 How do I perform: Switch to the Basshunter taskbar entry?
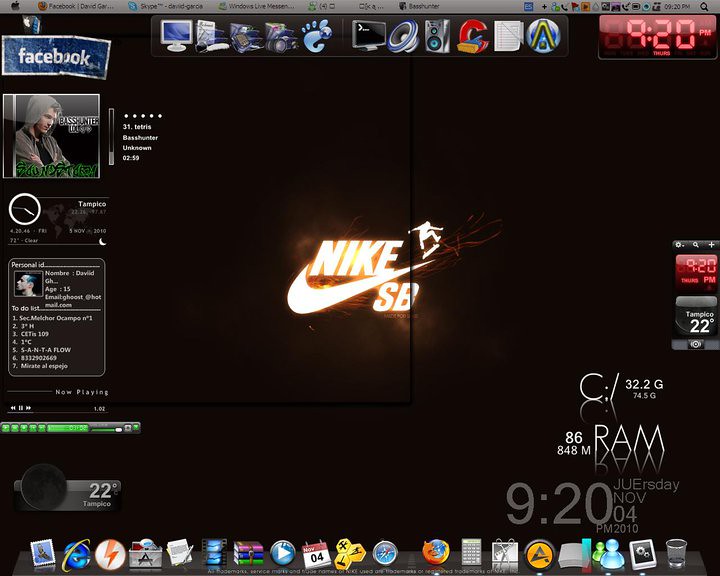[x=420, y=6]
